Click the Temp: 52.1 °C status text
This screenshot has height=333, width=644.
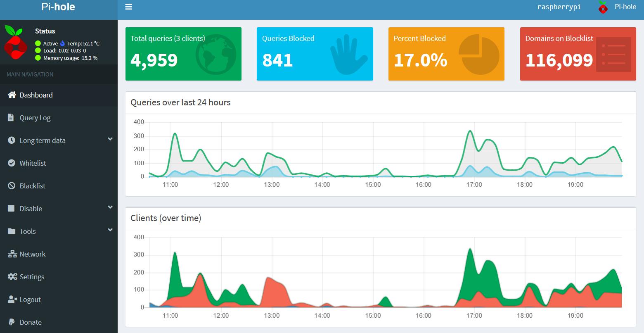tap(83, 43)
